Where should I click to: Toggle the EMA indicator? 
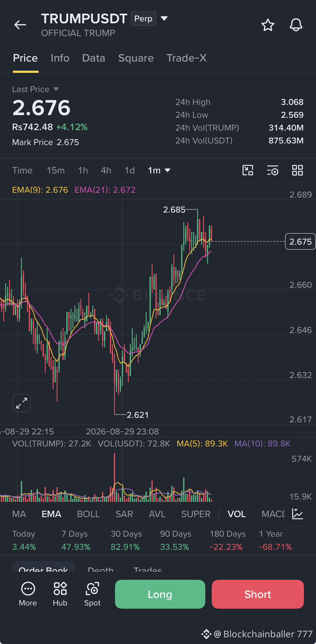pyautogui.click(x=51, y=514)
